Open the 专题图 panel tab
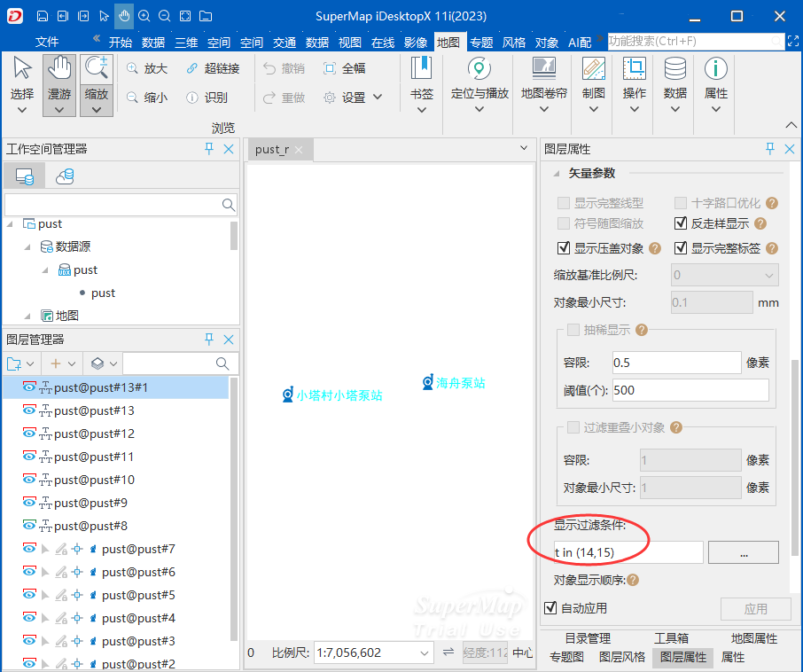The image size is (803, 672). 567,657
